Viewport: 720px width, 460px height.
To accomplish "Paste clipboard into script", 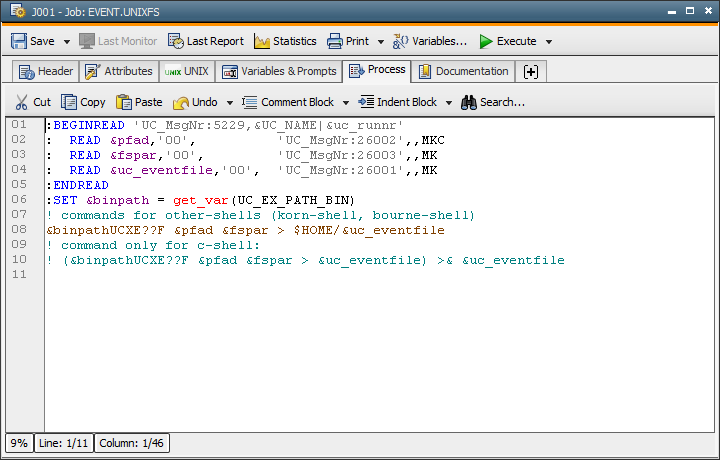I will (x=139, y=102).
